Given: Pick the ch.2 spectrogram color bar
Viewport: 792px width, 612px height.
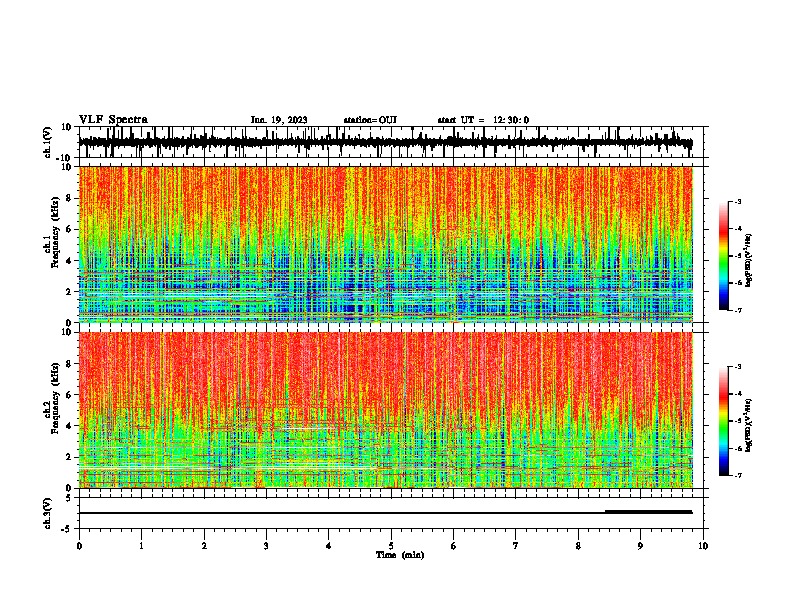Looking at the screenshot, I should [x=723, y=421].
